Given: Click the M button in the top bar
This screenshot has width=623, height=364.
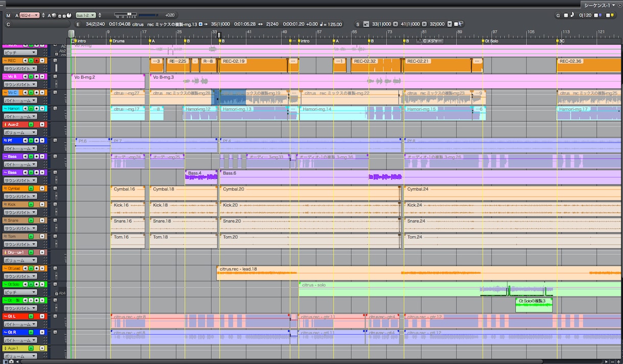Looking at the screenshot, I should (8, 15).
